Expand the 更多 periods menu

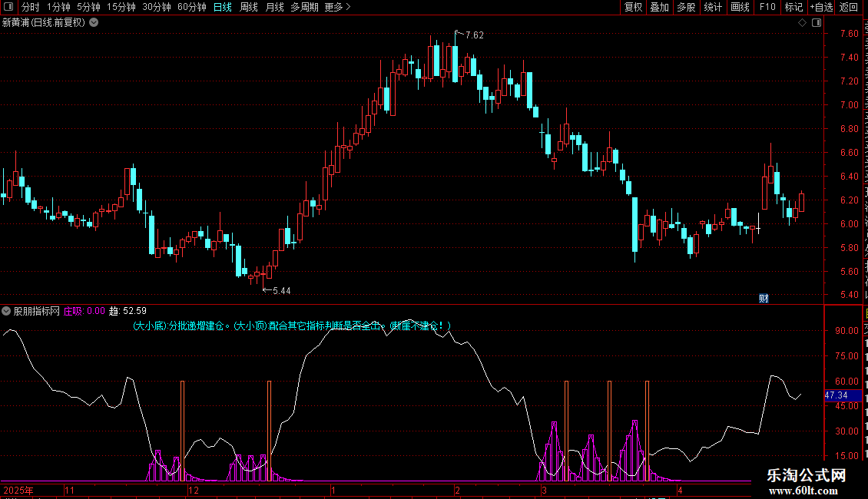(x=337, y=7)
